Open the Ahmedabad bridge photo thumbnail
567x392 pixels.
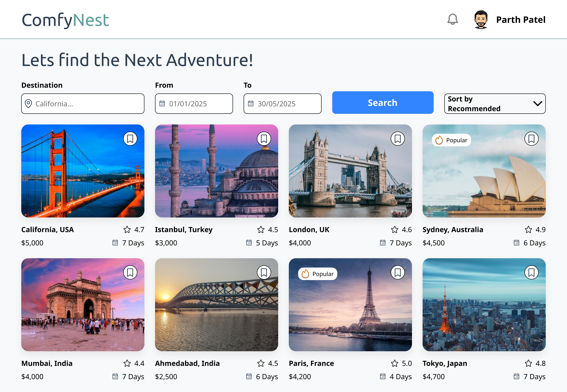(x=216, y=305)
